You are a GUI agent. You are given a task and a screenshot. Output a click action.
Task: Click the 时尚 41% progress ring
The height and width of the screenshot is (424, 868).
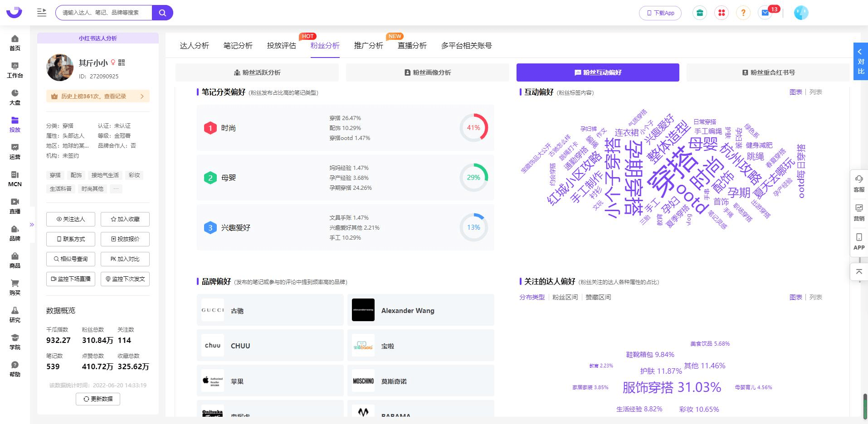coord(473,128)
